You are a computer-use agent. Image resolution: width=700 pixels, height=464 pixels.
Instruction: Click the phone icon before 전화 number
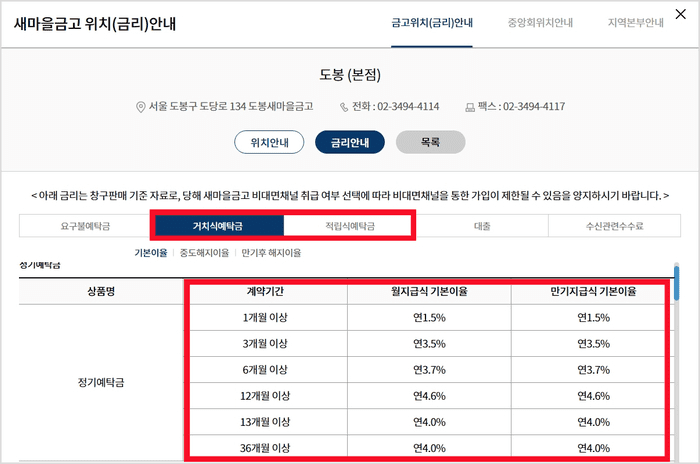[x=344, y=107]
